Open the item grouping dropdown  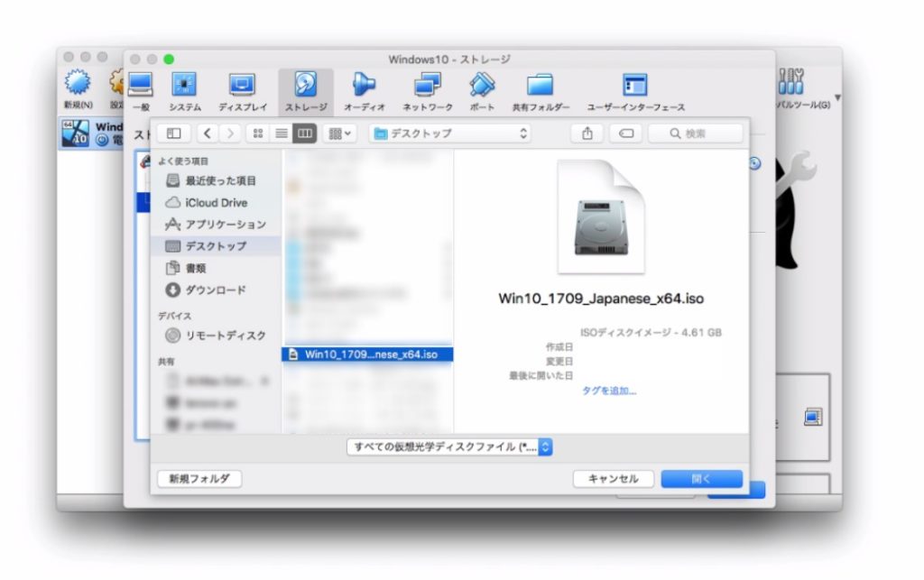point(339,133)
